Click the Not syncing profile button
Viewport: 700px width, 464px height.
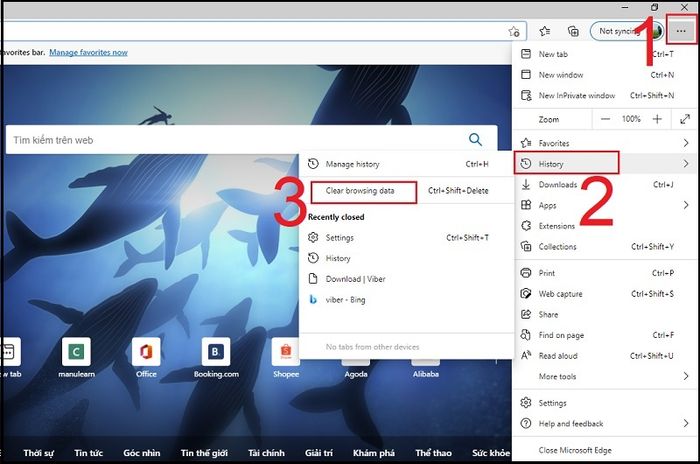(x=626, y=31)
